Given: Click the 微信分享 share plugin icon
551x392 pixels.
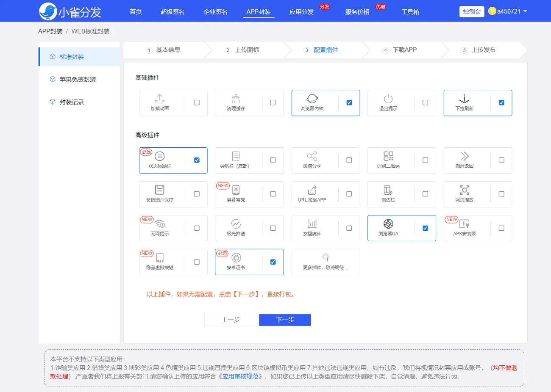Looking at the screenshot, I should coord(312,156).
